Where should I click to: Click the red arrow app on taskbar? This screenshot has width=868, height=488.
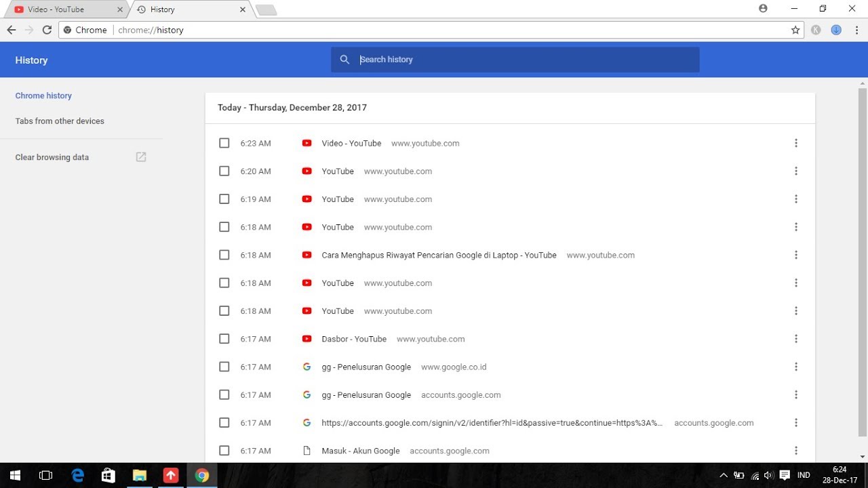point(170,475)
